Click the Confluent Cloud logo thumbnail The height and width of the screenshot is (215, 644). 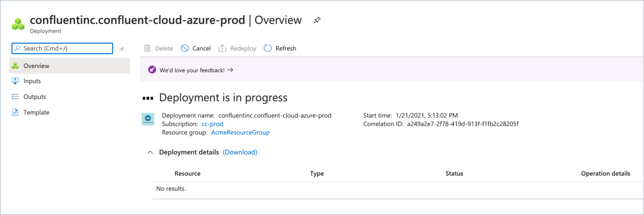(148, 119)
